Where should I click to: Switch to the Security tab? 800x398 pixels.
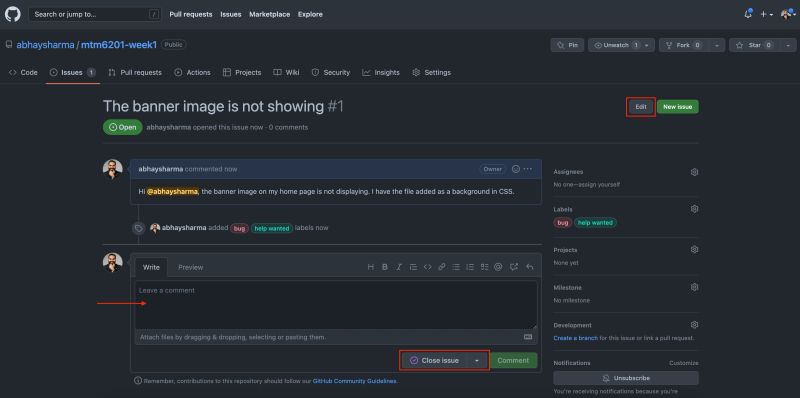(331, 72)
